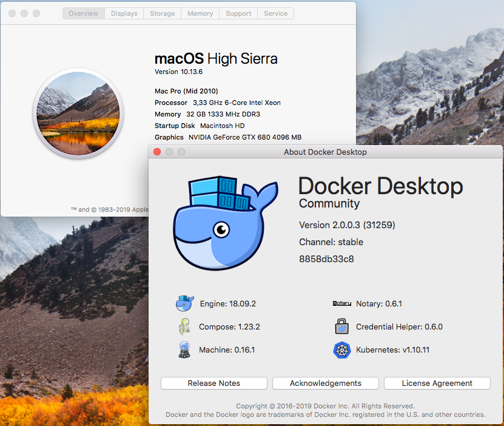
Task: Click the "NVIDIA GeForce GTX 680 4096 MB" text
Action: pyautogui.click(x=245, y=138)
